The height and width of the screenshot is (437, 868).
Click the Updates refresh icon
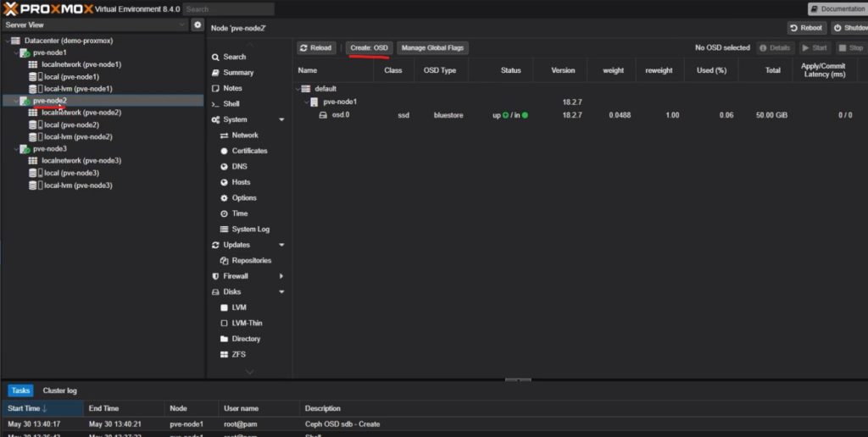(215, 245)
